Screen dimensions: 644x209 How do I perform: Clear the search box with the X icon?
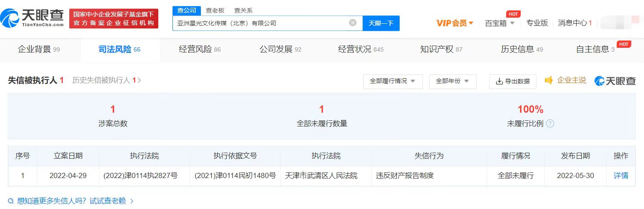[353, 23]
